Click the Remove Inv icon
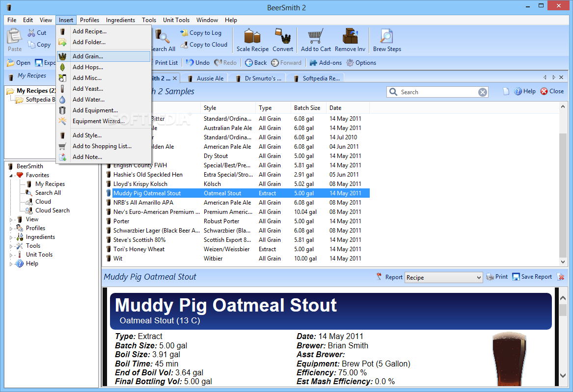Viewport: 573px width, 392px height. (x=350, y=40)
